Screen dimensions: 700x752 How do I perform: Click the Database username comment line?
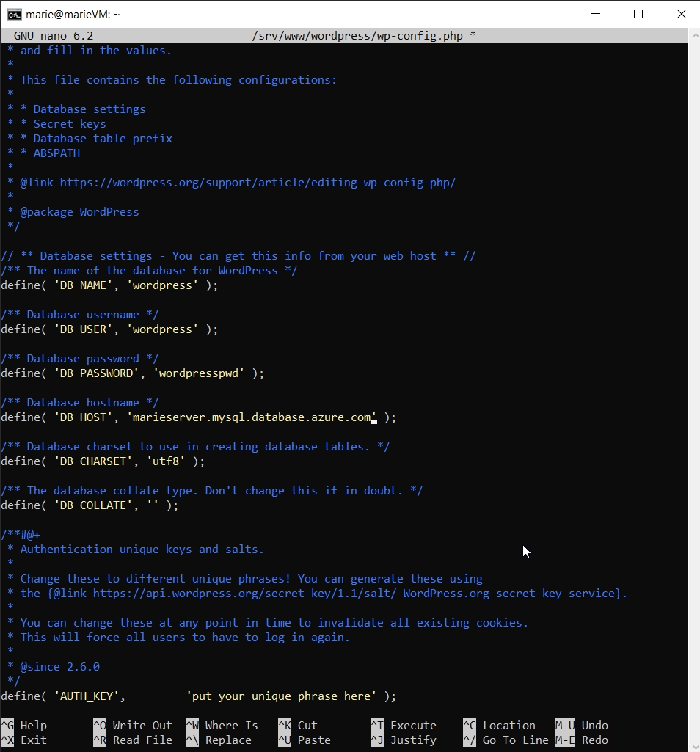[x=80, y=315]
